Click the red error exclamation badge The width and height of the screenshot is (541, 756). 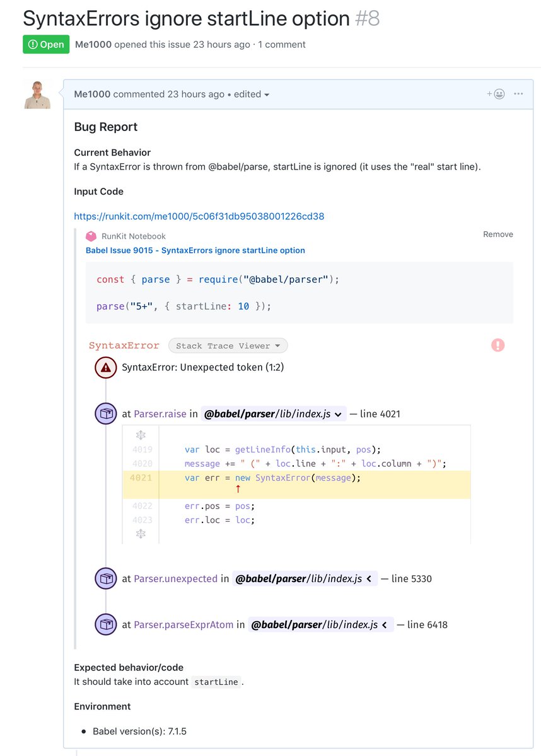point(497,345)
